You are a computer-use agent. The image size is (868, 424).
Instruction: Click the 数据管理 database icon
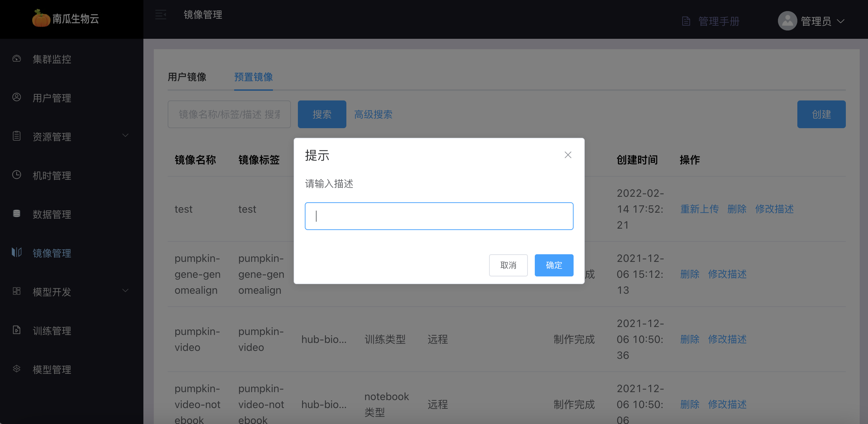pos(17,214)
